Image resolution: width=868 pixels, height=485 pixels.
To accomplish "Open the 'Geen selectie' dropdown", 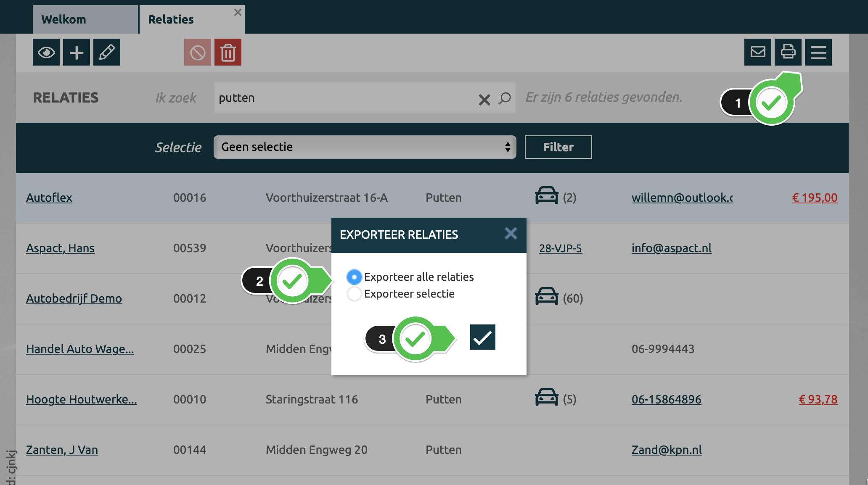I will point(365,147).
